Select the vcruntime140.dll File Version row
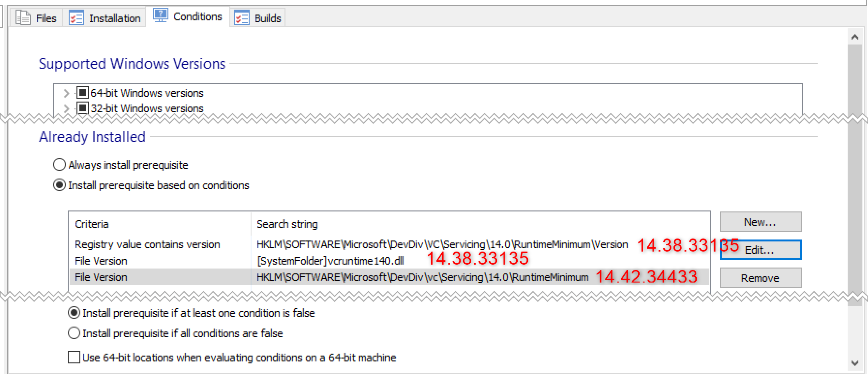 point(330,261)
